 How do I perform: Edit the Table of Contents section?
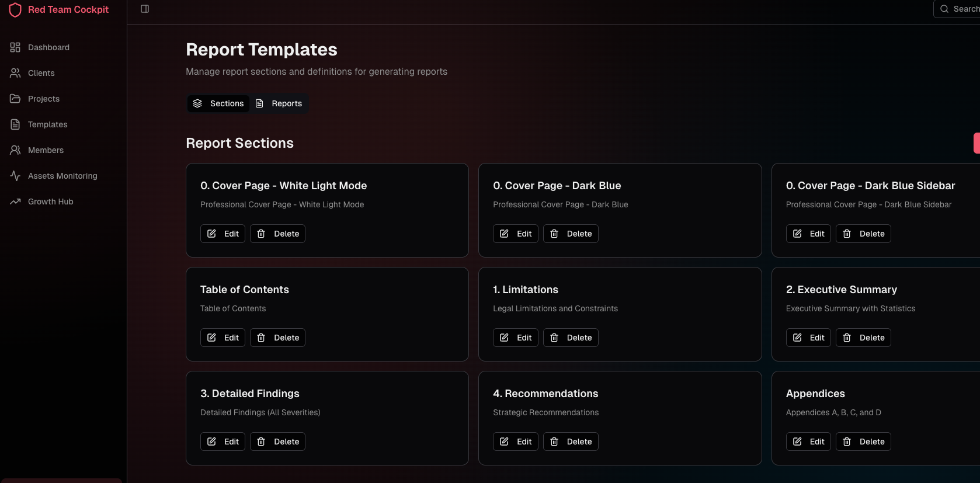[223, 338]
